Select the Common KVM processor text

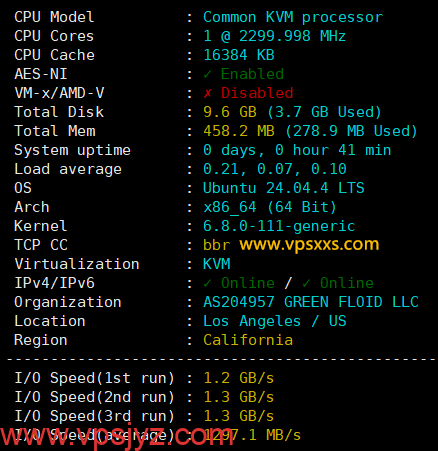pyautogui.click(x=293, y=17)
